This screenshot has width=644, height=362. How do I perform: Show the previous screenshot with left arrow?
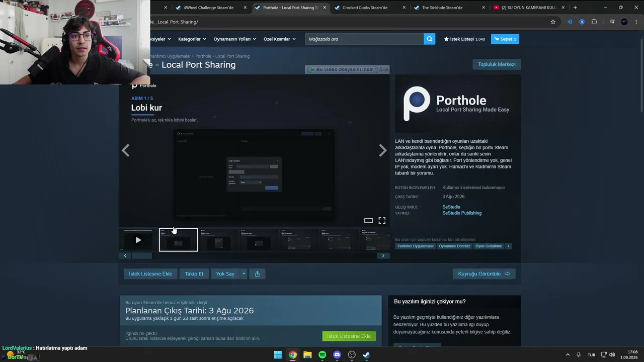(x=125, y=150)
